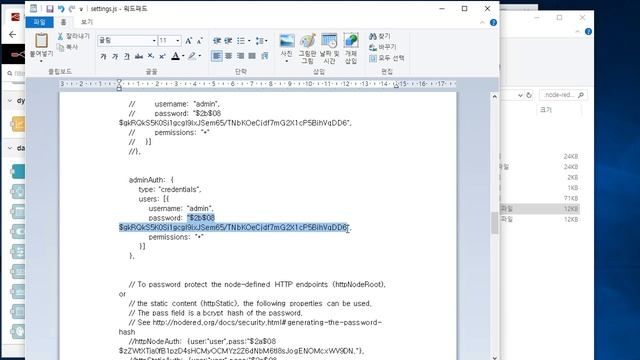Center-align the text
This screenshot has height=360, width=640.
point(229,56)
